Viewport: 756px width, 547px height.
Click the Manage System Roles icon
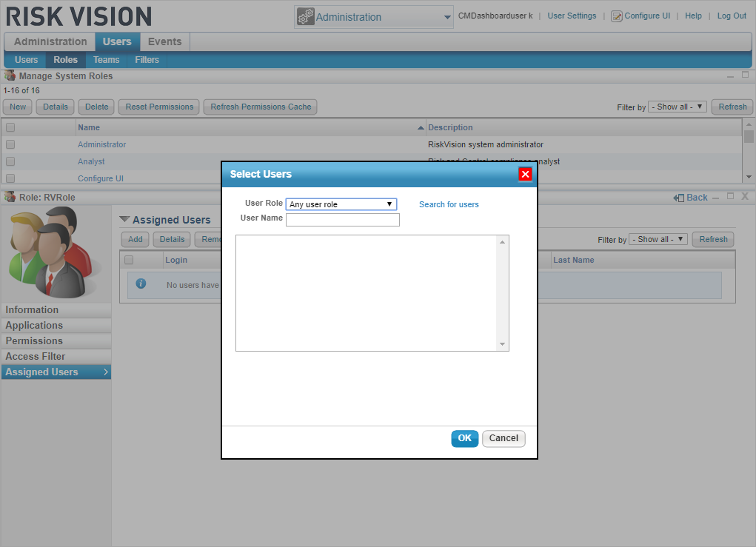[x=10, y=75]
